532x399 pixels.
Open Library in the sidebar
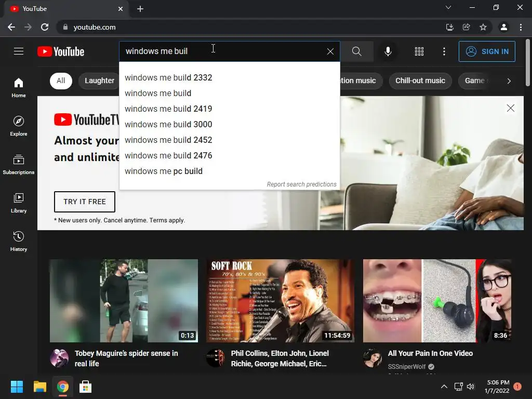tap(19, 203)
